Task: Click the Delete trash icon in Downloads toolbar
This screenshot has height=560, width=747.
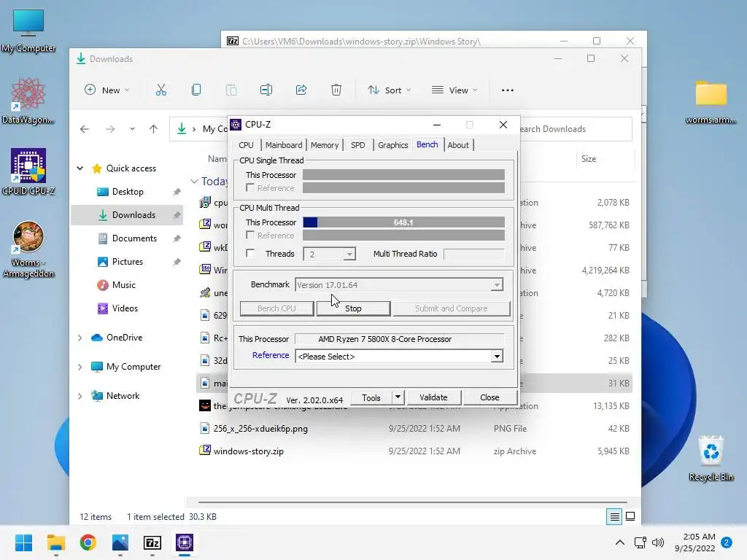Action: tap(336, 90)
